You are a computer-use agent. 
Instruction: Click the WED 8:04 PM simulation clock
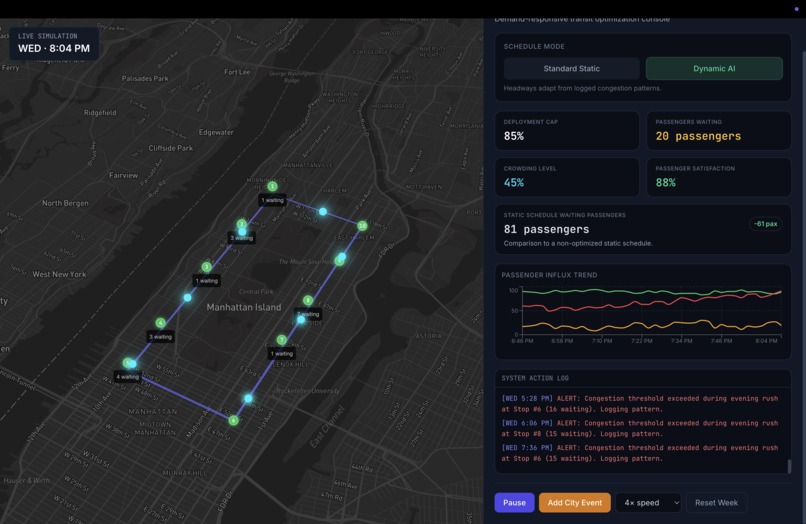click(54, 48)
